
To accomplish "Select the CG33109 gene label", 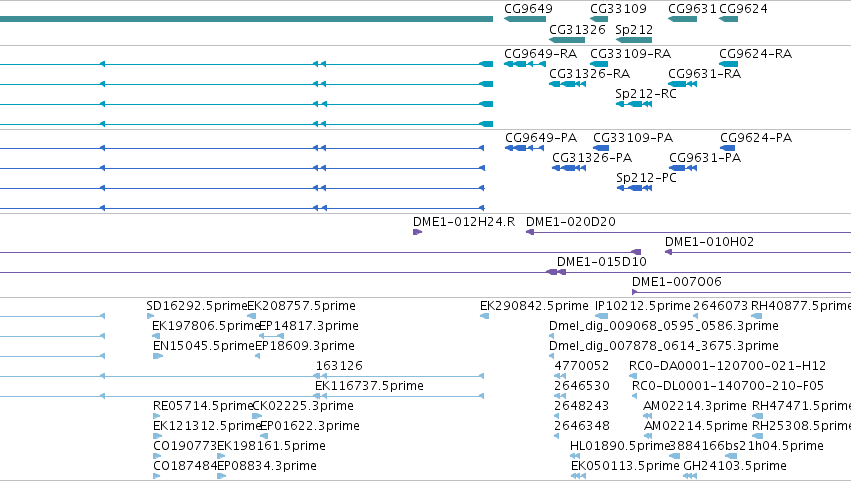I will tap(618, 9).
